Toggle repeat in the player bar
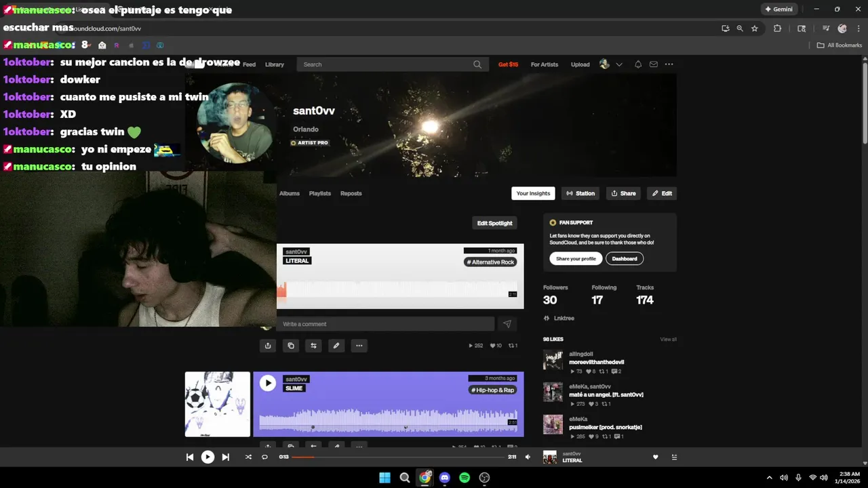 [264, 457]
